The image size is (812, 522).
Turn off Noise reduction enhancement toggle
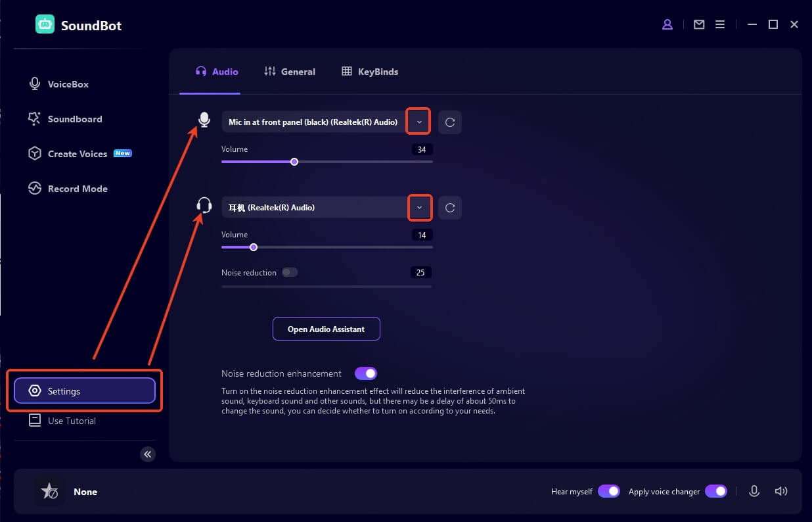click(x=366, y=373)
